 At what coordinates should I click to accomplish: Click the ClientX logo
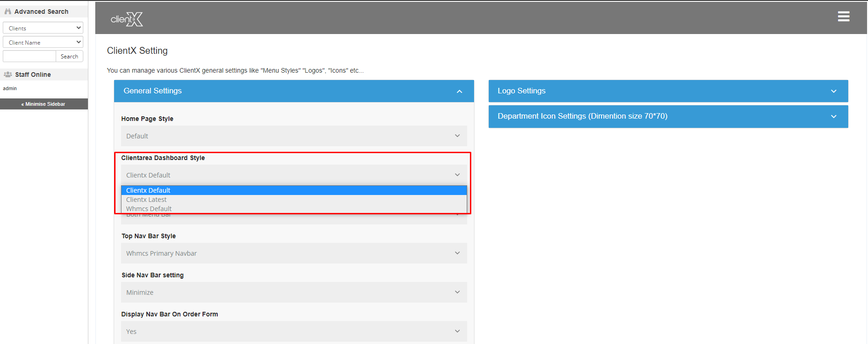pos(127,19)
